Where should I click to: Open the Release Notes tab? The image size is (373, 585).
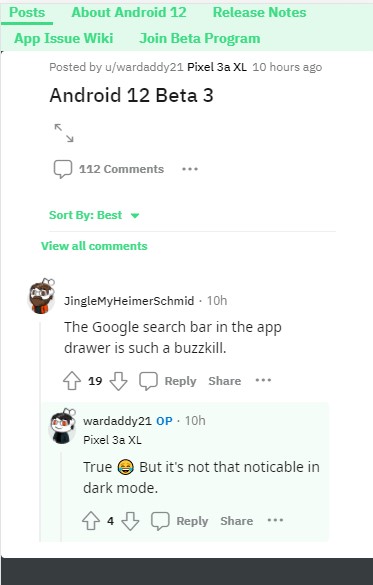click(260, 13)
